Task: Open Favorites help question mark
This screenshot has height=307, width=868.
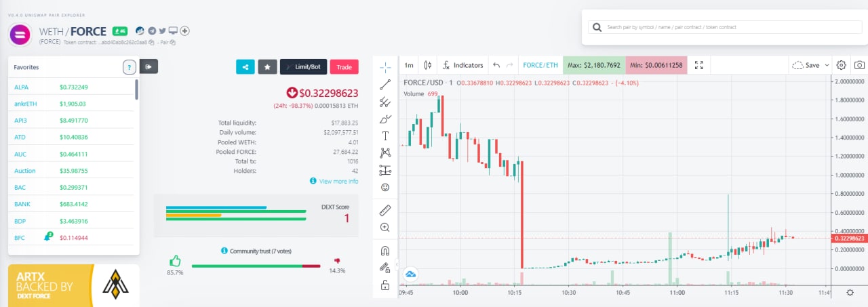Action: pyautogui.click(x=130, y=67)
